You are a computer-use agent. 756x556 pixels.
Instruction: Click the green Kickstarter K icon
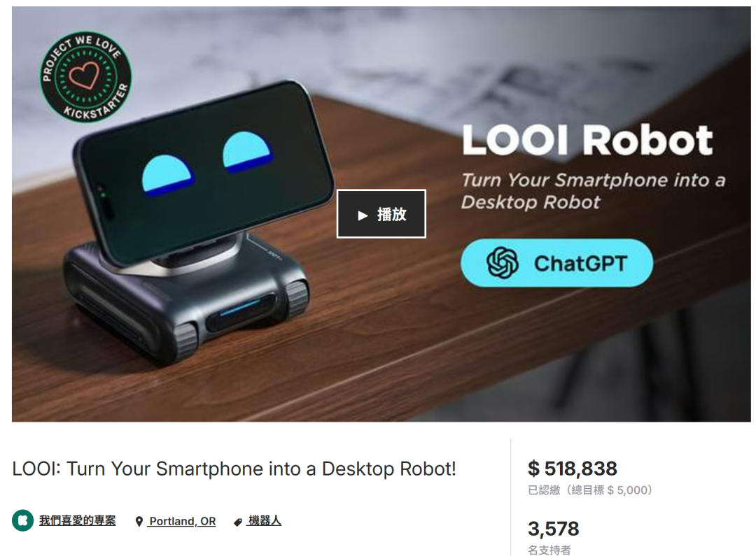click(22, 520)
